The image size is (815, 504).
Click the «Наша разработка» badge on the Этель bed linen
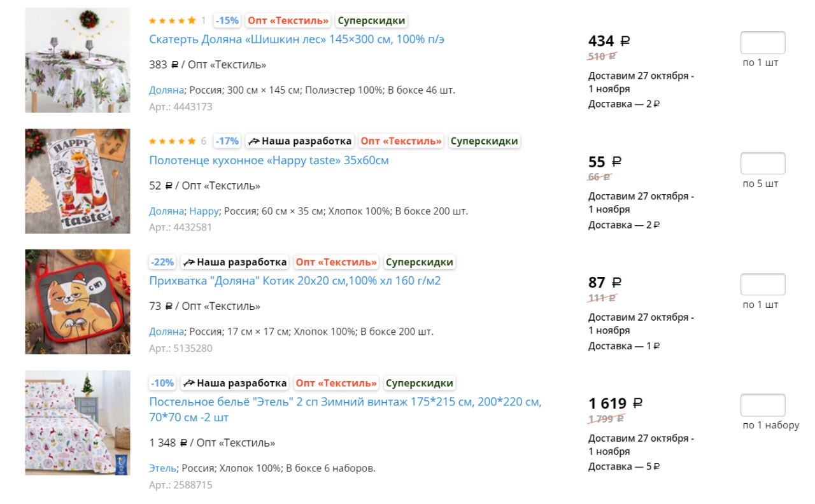pyautogui.click(x=234, y=383)
